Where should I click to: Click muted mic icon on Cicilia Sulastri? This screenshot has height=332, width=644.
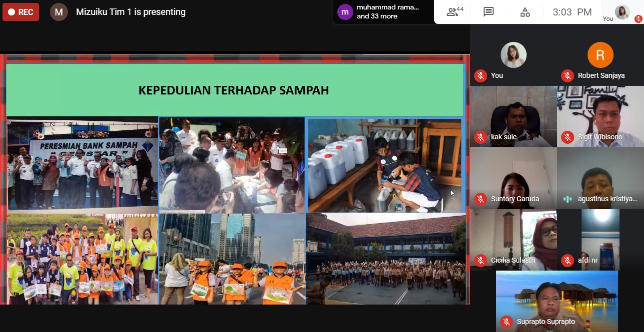tap(481, 260)
